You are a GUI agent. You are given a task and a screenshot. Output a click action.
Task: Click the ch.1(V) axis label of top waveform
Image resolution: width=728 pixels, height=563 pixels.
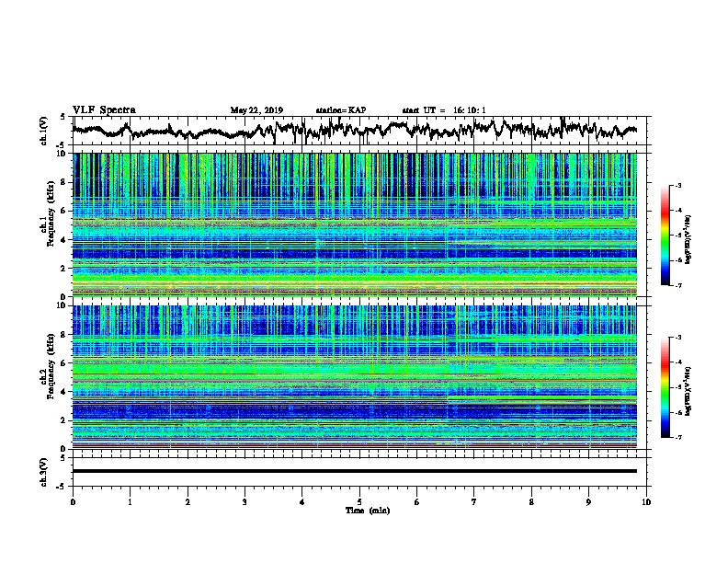(x=44, y=130)
